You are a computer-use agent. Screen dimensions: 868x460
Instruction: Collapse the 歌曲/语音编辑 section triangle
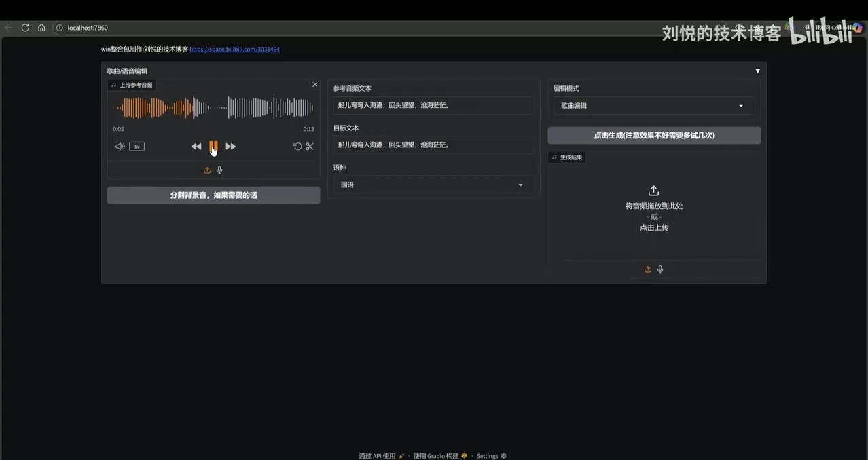click(757, 71)
